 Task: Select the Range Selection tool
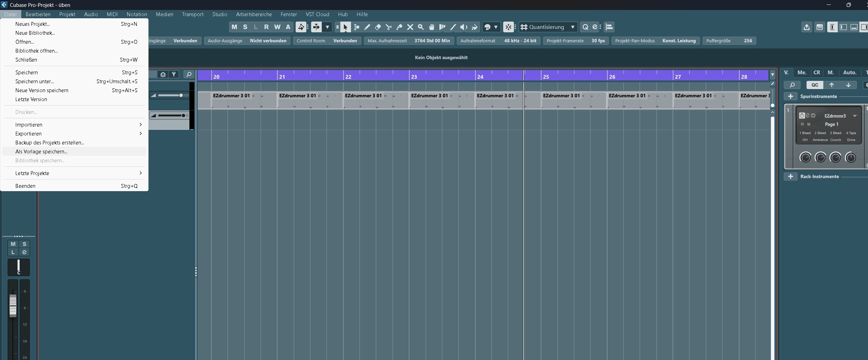[356, 27]
